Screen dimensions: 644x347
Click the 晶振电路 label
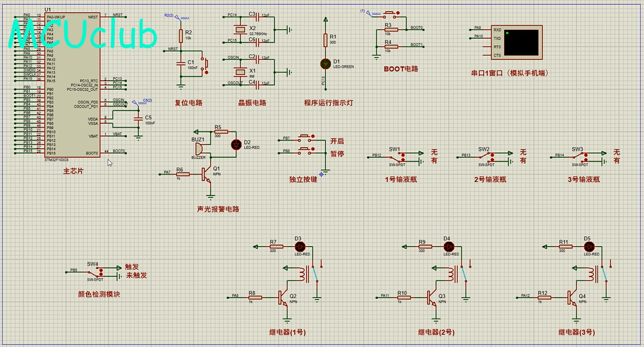coord(252,103)
